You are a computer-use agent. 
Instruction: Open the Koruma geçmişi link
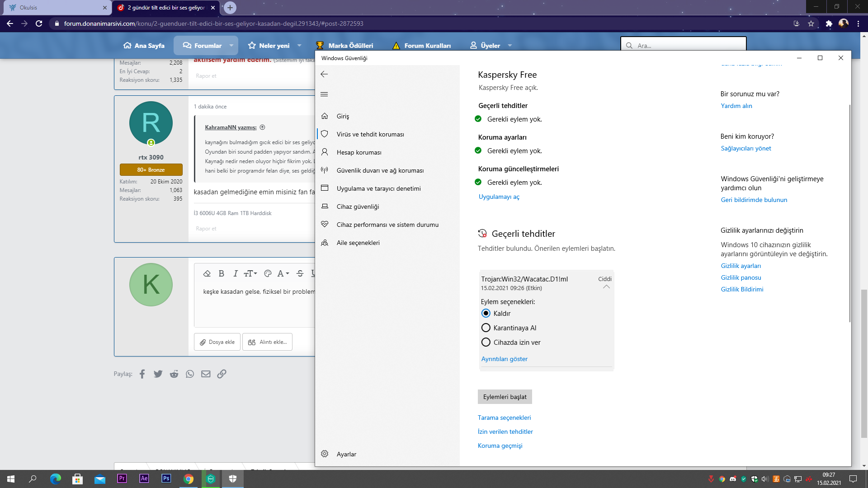(x=500, y=446)
